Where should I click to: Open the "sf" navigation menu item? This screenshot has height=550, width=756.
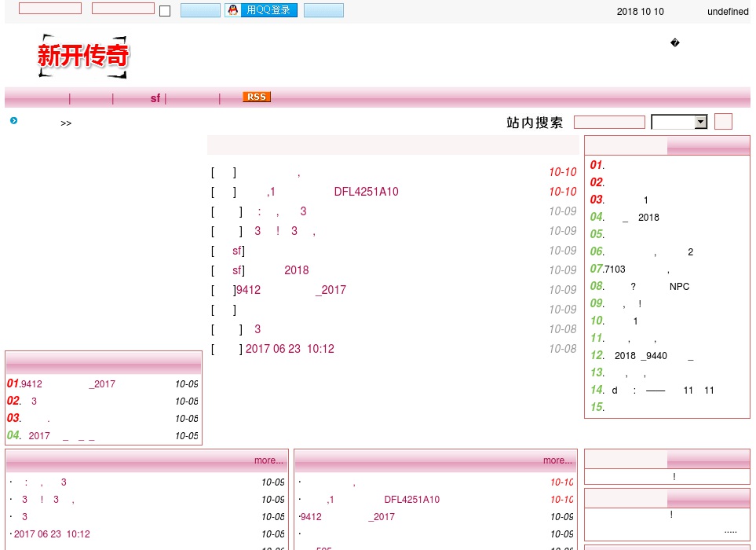point(155,98)
